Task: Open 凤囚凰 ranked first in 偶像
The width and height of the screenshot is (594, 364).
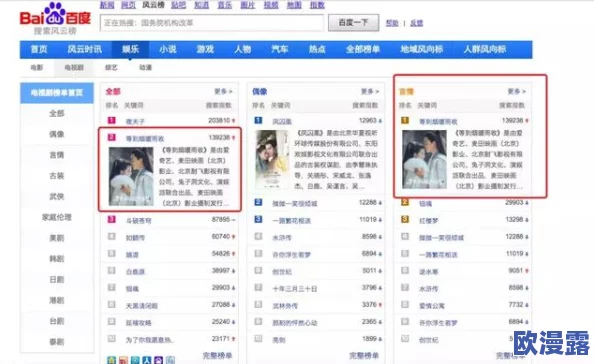Action: (282, 122)
